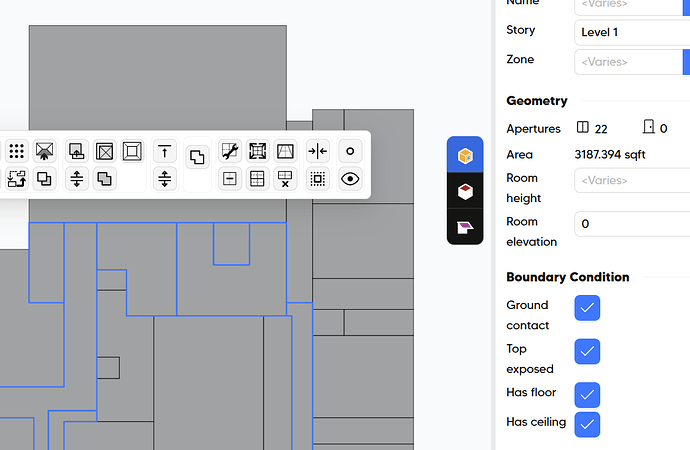This screenshot has width=690, height=450.
Task: Toggle the Top exposed checkbox
Action: pyautogui.click(x=587, y=352)
